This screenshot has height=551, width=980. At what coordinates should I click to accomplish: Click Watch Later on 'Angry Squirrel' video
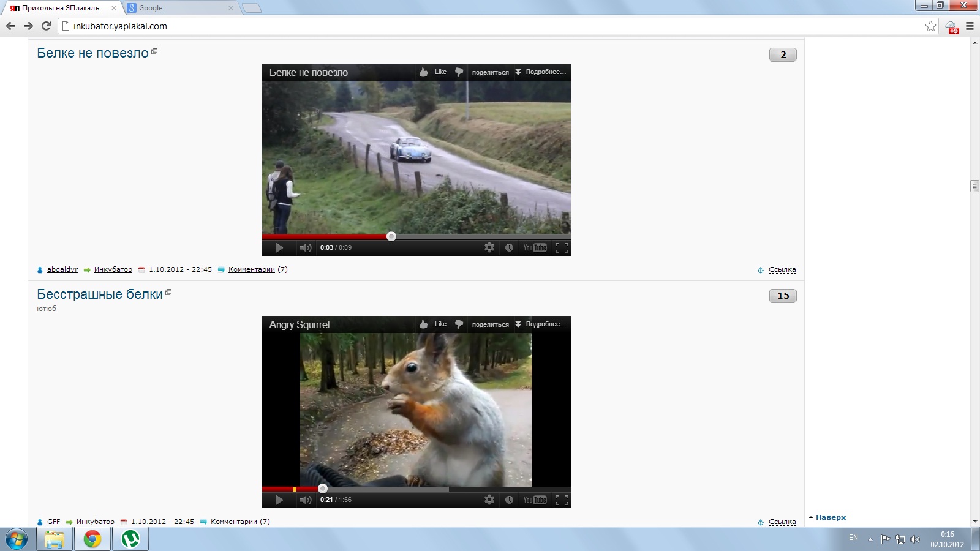click(x=509, y=500)
